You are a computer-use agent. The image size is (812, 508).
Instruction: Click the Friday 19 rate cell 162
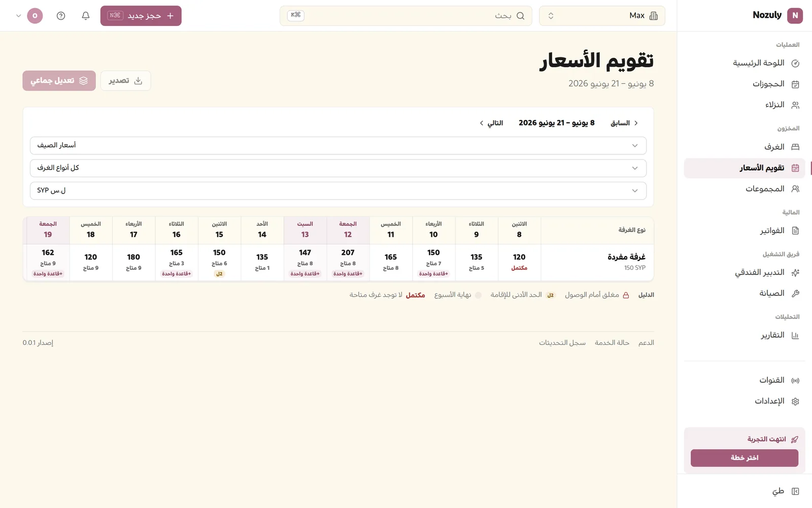[48, 262]
